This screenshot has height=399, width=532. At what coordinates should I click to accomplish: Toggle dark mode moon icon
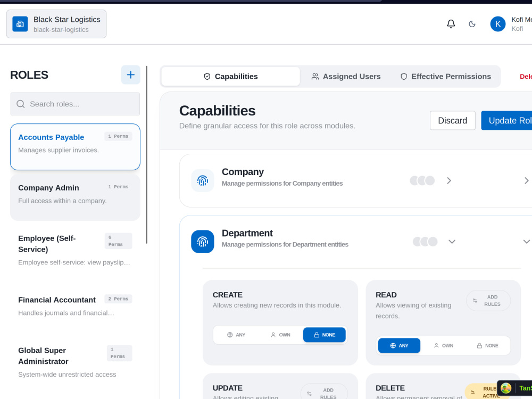click(472, 24)
